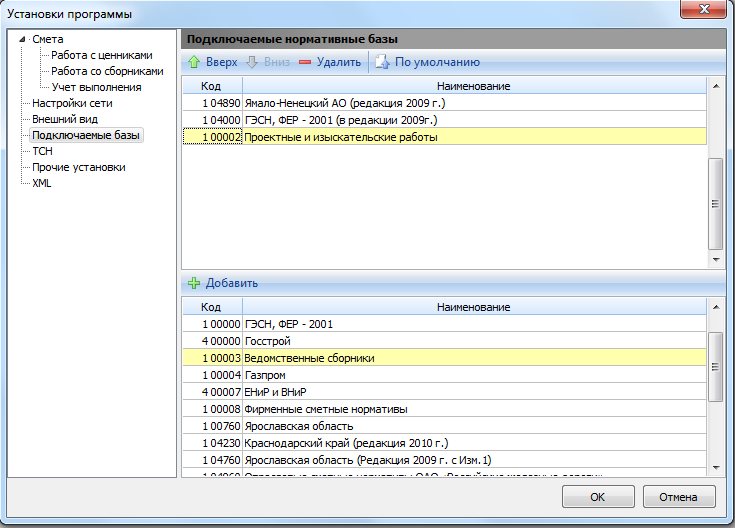Image resolution: width=735 pixels, height=528 pixels.
Task: Select row Газпром
Action: click(x=444, y=375)
